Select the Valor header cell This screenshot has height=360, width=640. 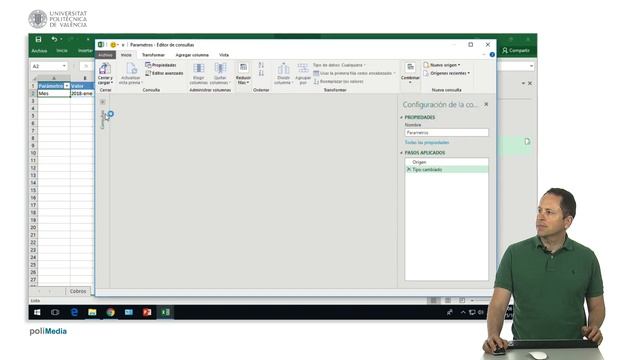point(82,86)
